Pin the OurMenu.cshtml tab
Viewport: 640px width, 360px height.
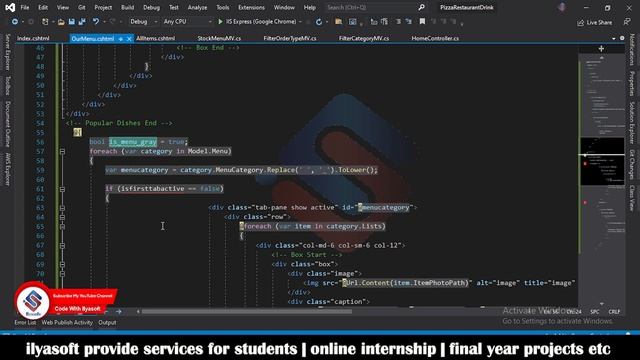coord(120,39)
